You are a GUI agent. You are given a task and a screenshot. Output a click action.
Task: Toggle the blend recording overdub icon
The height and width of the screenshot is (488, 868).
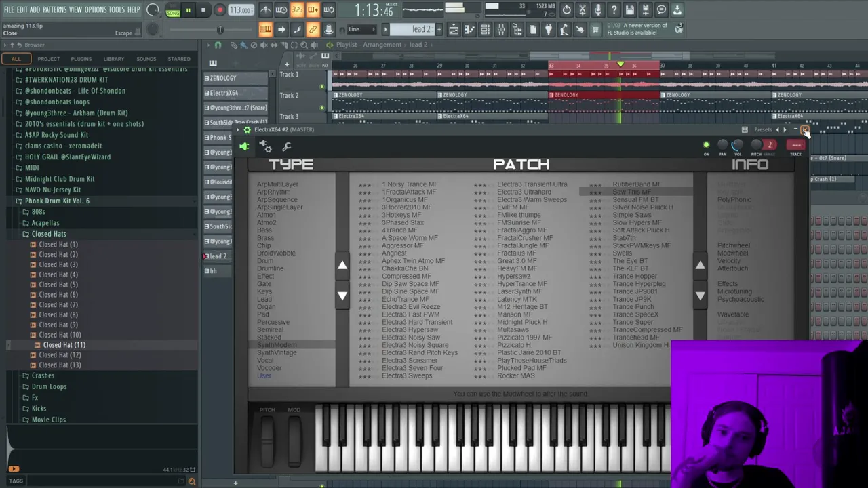coord(313,10)
